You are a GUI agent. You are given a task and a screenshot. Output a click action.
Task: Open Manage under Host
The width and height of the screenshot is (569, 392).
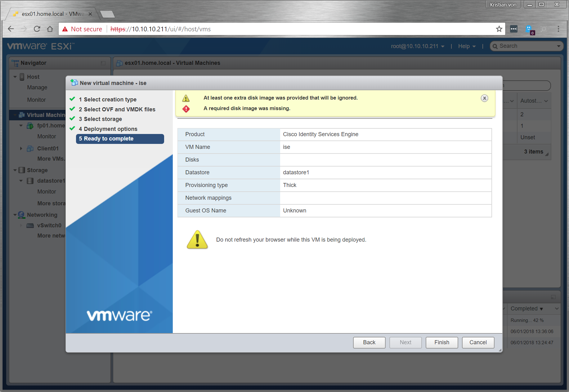37,87
